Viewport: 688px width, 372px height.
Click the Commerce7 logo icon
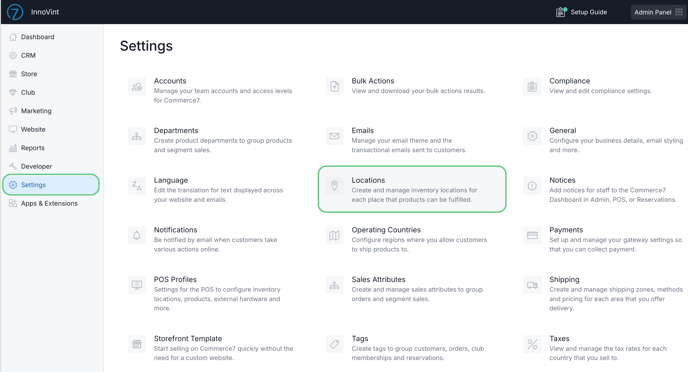point(15,12)
